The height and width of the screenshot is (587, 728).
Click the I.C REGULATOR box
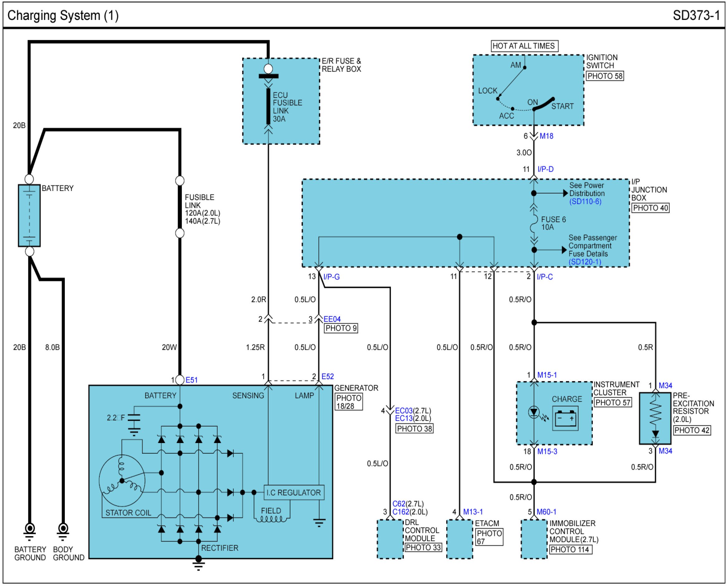click(x=294, y=493)
